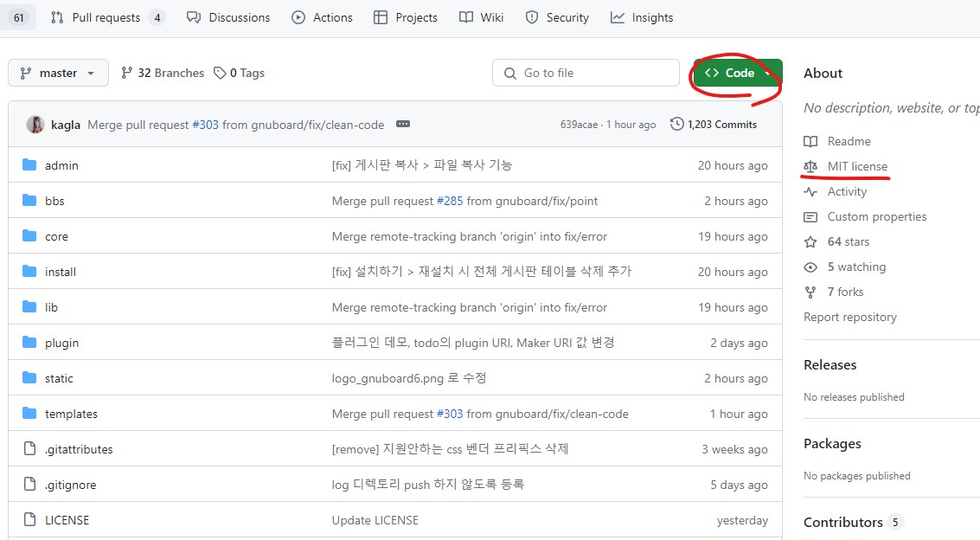
Task: Open commit hash 639acae
Action: coord(579,125)
